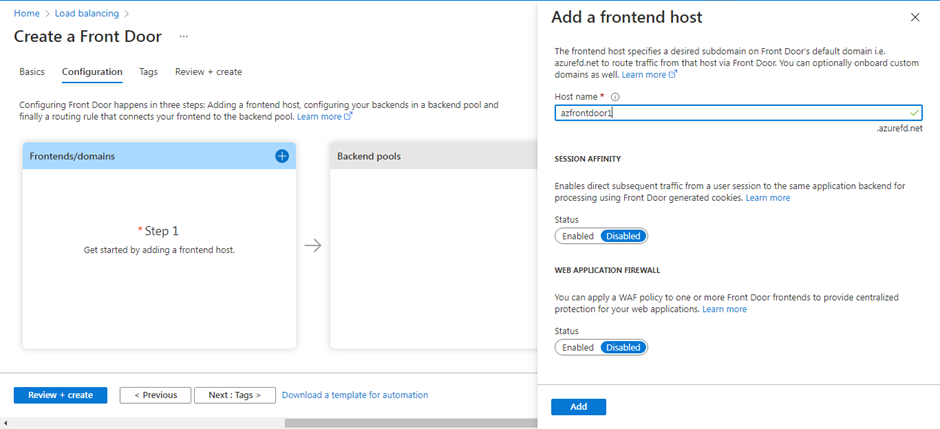Screen dimensions: 940x429
Task: Click Download a template for automation link
Action: (x=355, y=395)
